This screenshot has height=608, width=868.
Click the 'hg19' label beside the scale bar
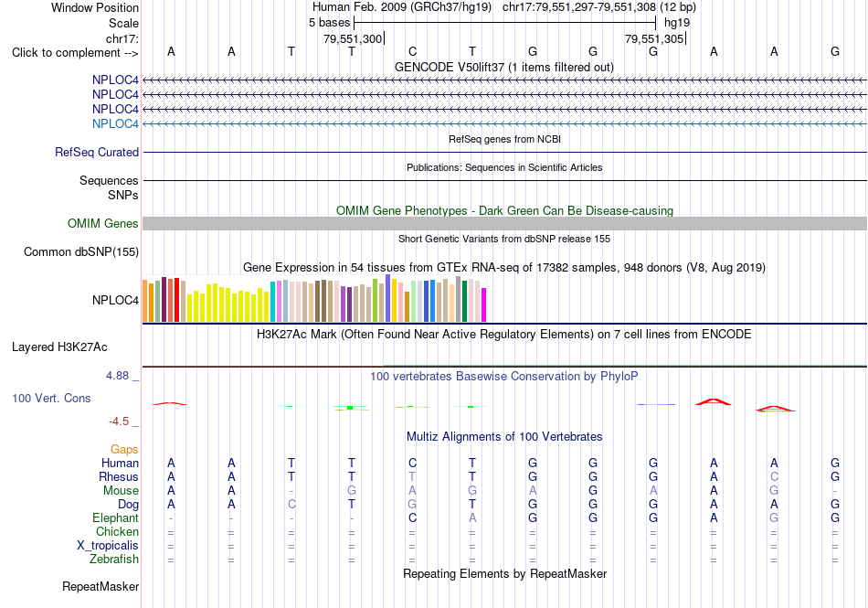tap(676, 23)
